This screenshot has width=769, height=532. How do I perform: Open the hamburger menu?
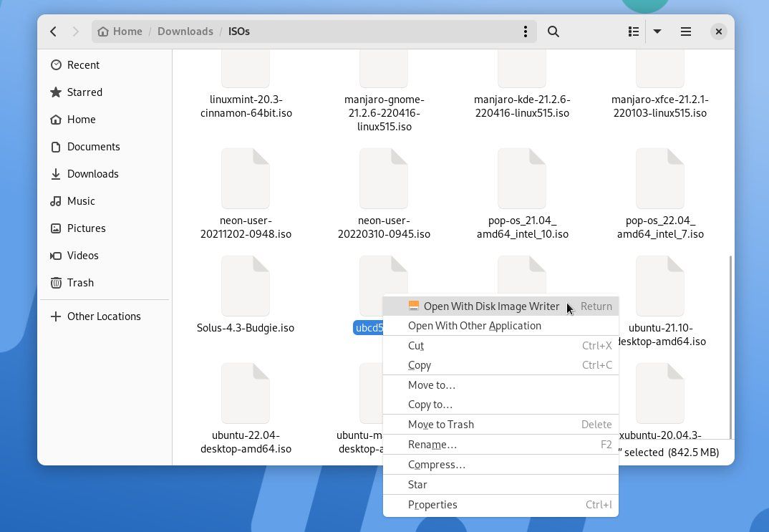pyautogui.click(x=685, y=32)
